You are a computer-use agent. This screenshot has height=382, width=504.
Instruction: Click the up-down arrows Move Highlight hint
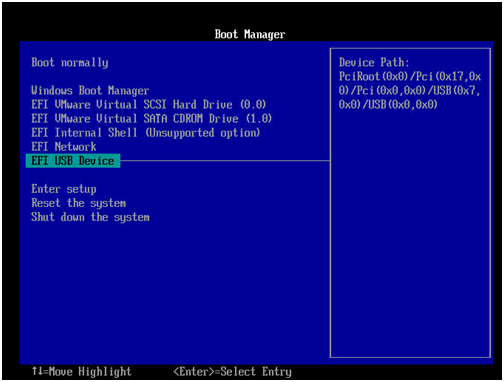[82, 371]
